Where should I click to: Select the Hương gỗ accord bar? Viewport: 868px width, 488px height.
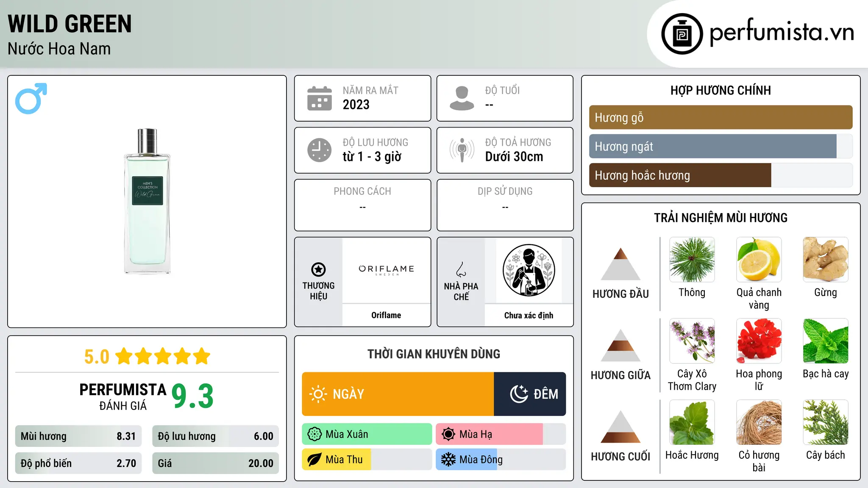(721, 117)
